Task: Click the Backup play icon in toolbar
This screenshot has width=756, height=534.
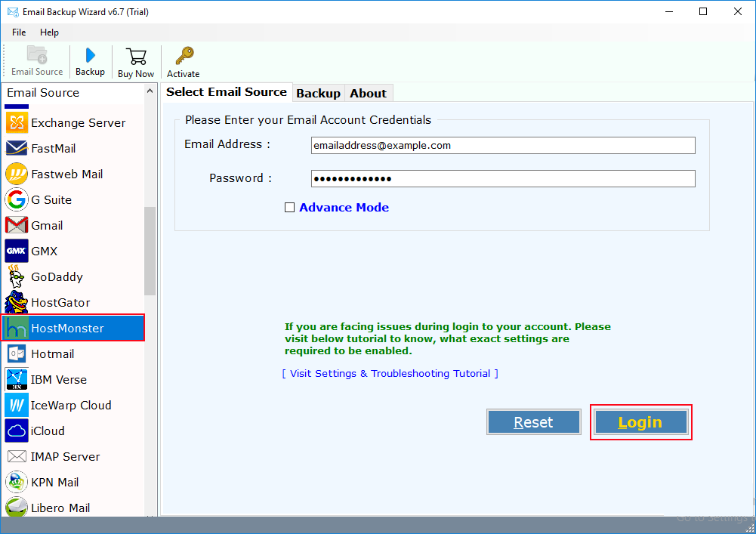Action: click(90, 55)
